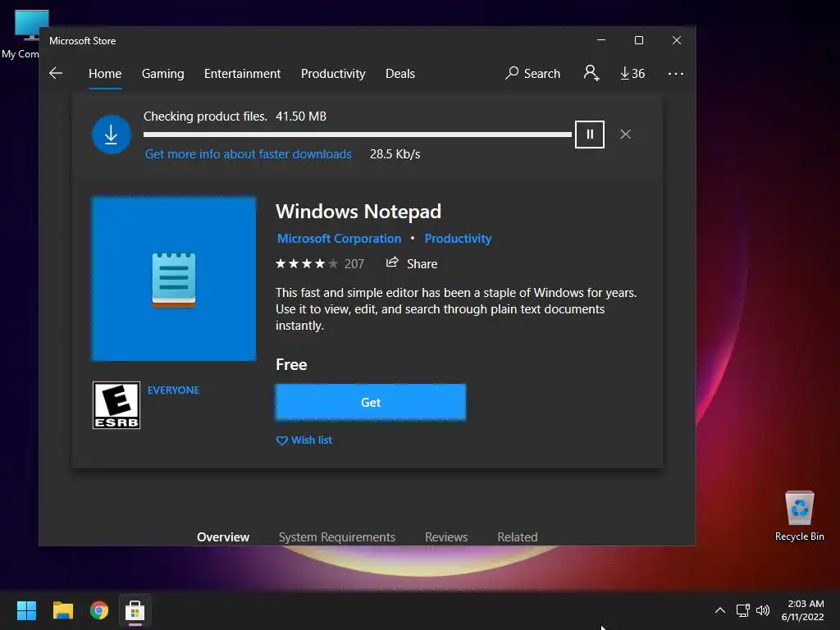Click the Share icon
The height and width of the screenshot is (630, 840).
pos(392,262)
